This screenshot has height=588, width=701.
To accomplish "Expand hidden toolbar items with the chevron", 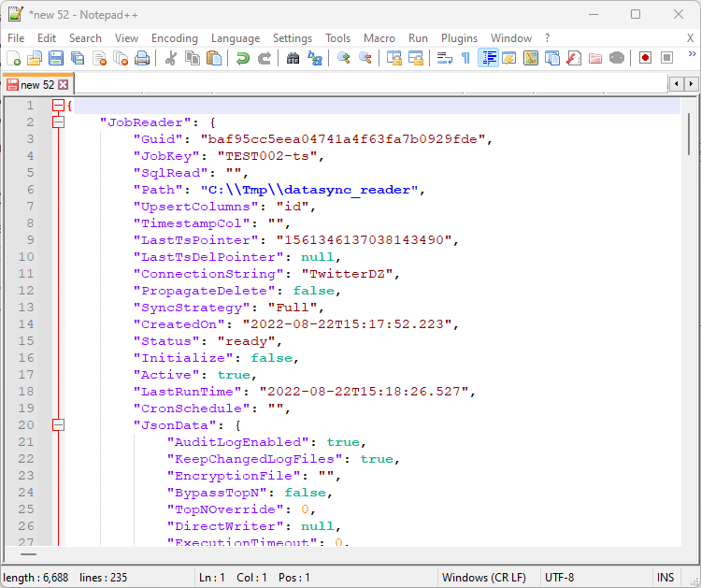I will 692,54.
